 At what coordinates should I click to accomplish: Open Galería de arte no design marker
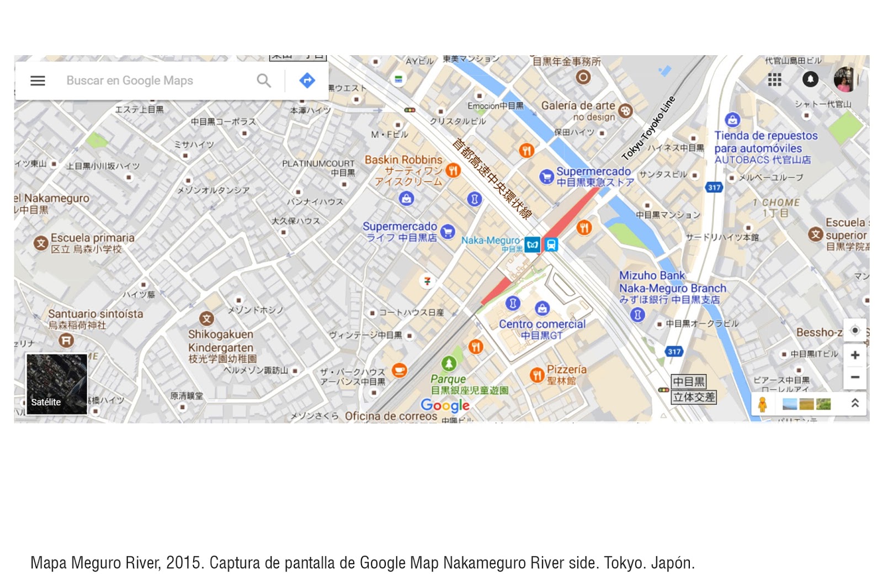(x=625, y=111)
